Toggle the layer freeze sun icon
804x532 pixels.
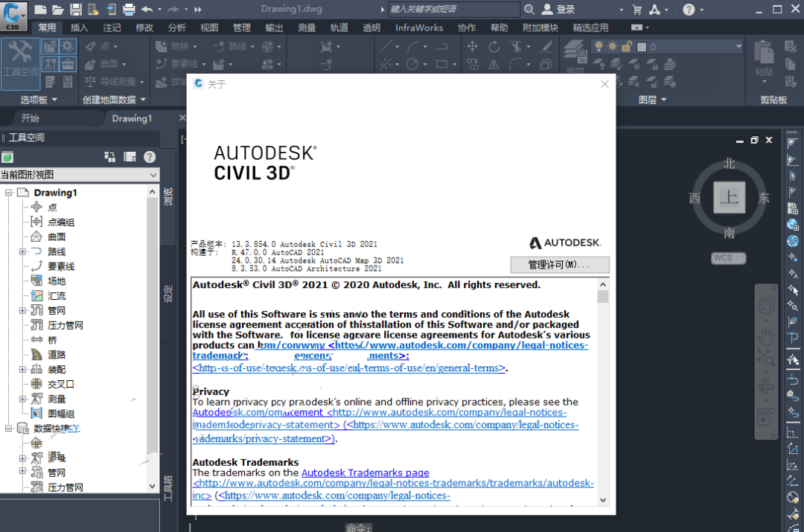coord(612,47)
